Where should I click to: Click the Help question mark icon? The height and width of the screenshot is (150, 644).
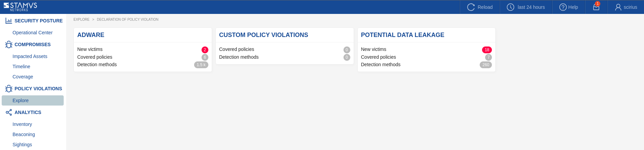pos(563,7)
